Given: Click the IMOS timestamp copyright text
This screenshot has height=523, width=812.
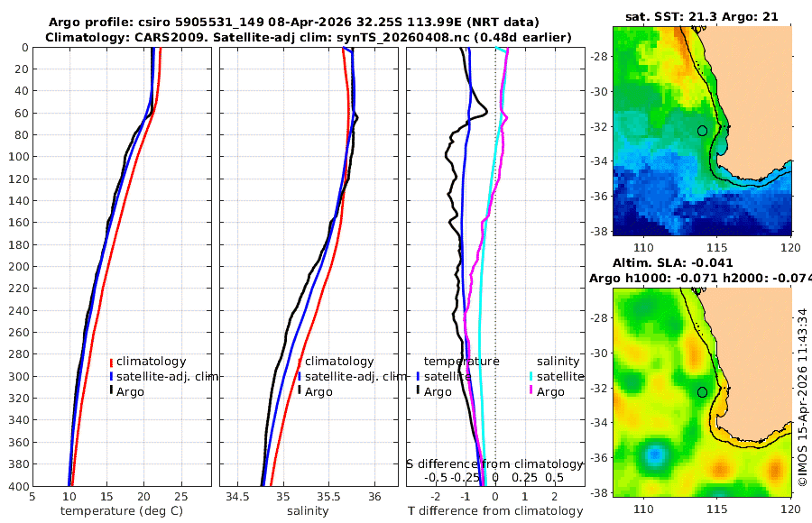Looking at the screenshot, I should point(803,398).
